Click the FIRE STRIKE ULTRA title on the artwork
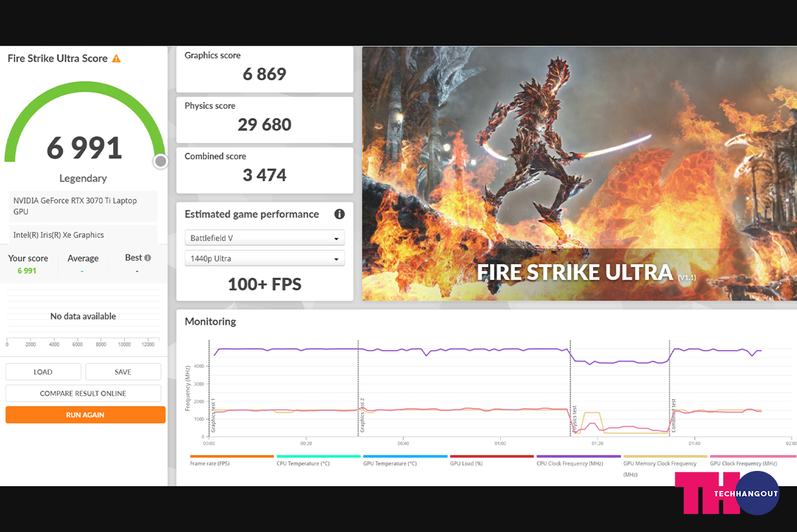Image resolution: width=797 pixels, height=532 pixels. click(575, 272)
